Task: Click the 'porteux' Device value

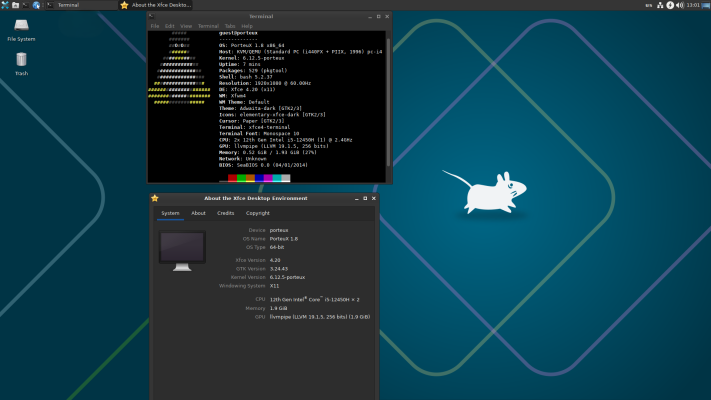Action: [279, 230]
